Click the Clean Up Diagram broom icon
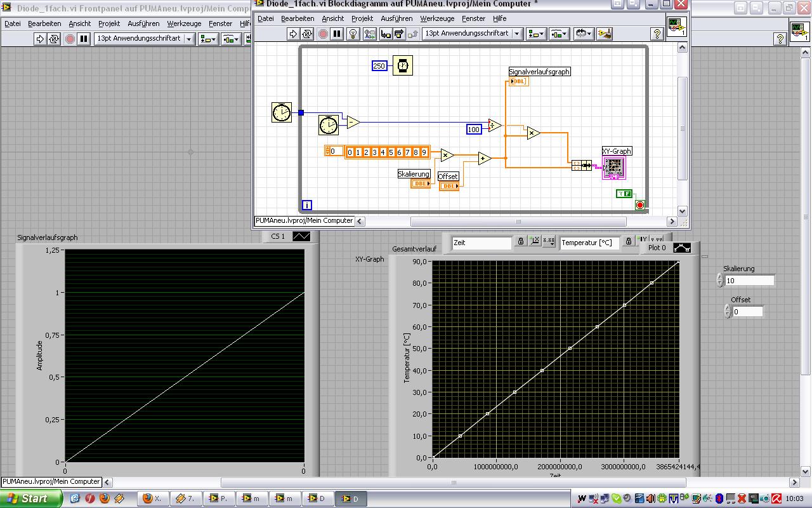 (x=605, y=34)
